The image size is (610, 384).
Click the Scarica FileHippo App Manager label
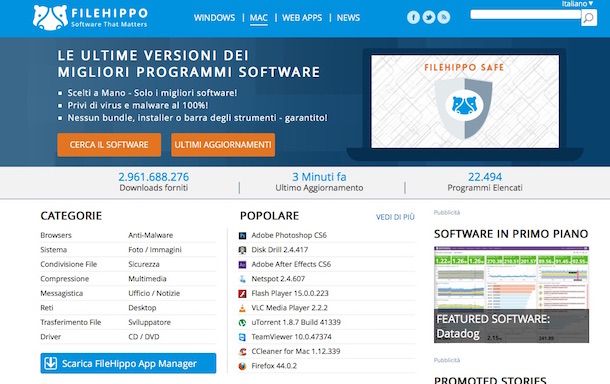(129, 364)
